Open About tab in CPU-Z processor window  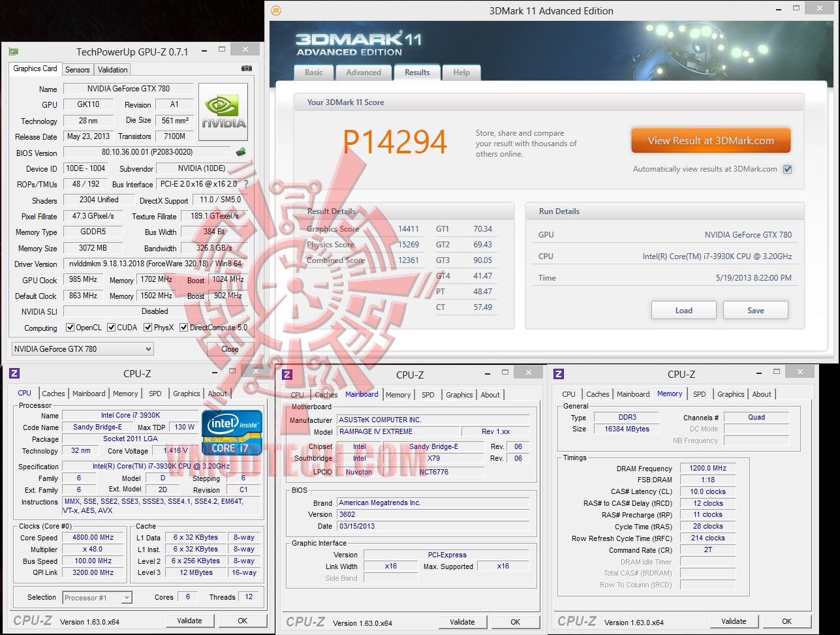point(217,394)
